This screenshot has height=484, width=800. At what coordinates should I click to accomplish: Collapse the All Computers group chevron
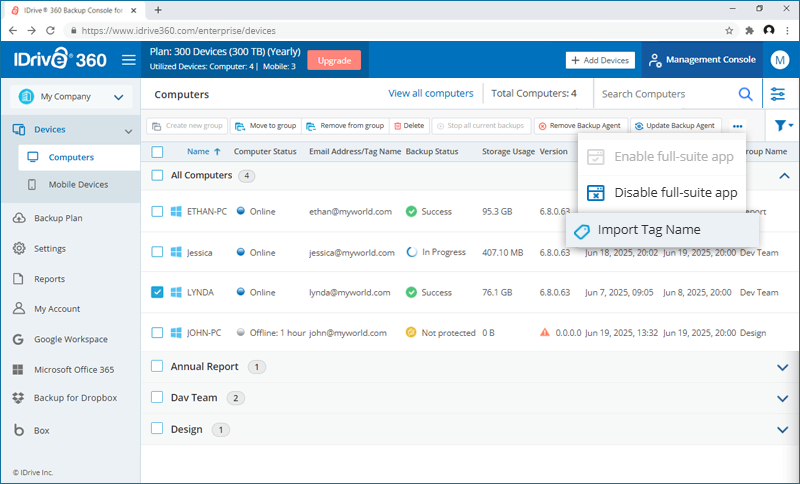pos(785,176)
